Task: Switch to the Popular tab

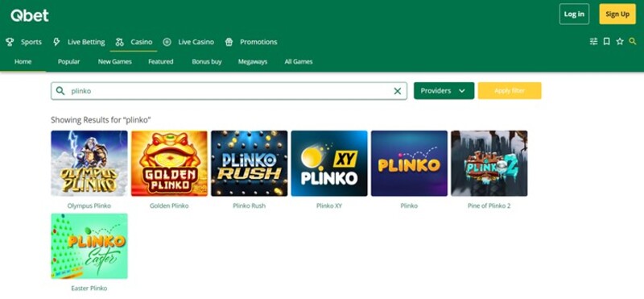Action: coord(68,62)
